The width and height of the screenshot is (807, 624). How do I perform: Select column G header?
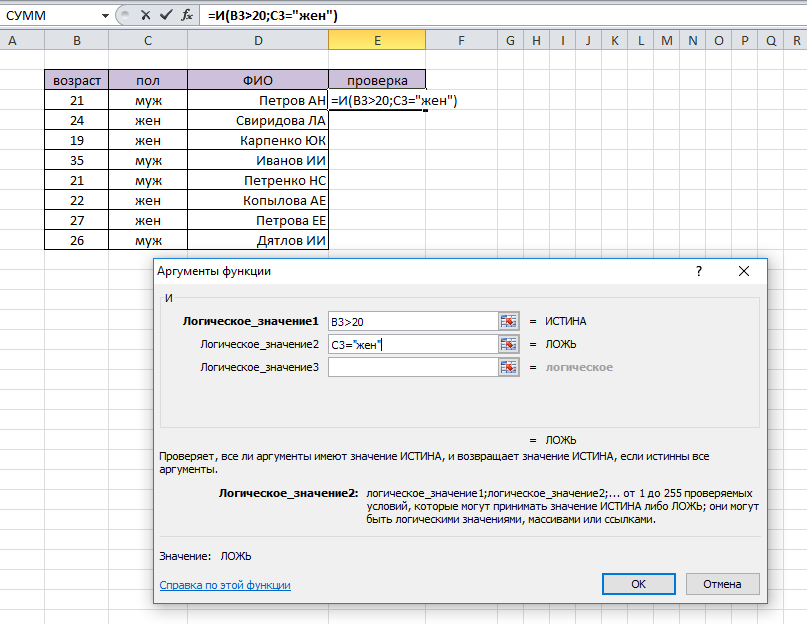click(511, 40)
